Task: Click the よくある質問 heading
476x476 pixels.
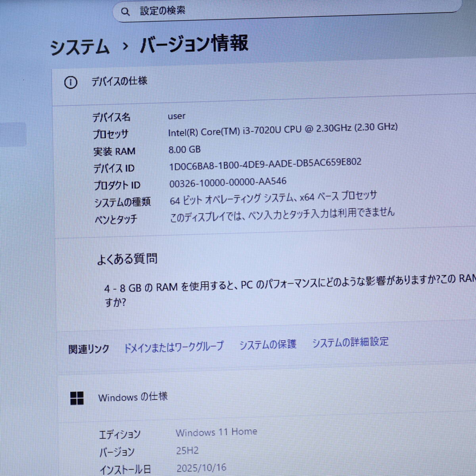Action: pos(127,259)
